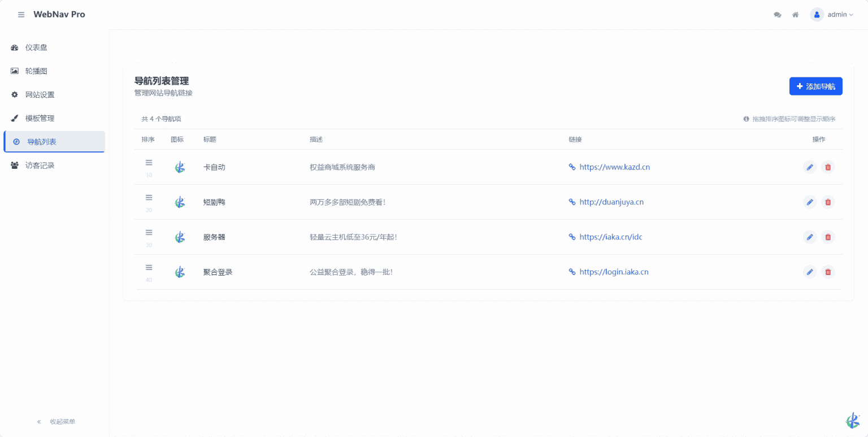The width and height of the screenshot is (868, 437).
Task: Toggle the hamburger menu icon beside WebNav Pro
Action: [21, 15]
